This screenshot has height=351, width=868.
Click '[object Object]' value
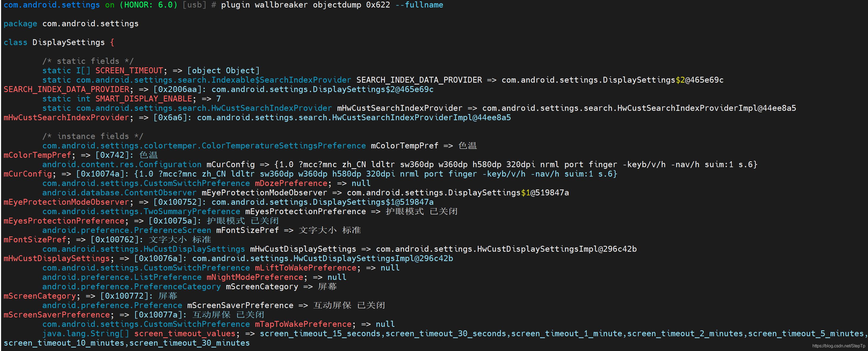tap(223, 71)
